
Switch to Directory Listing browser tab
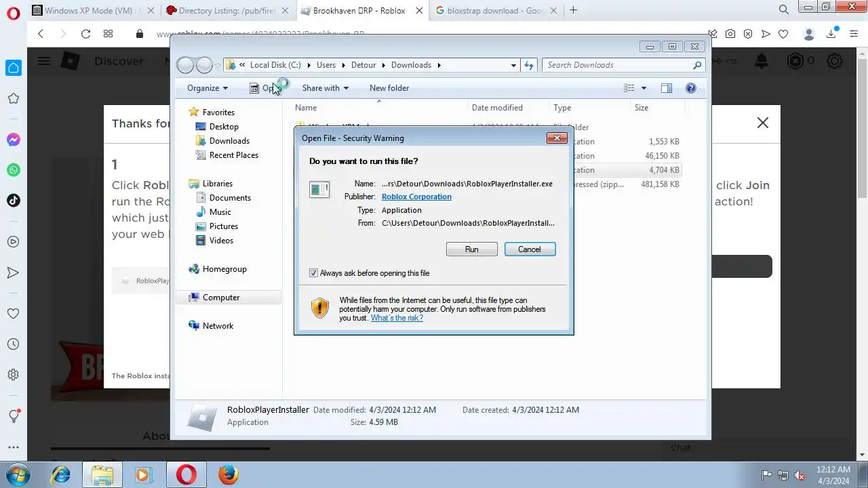[227, 10]
